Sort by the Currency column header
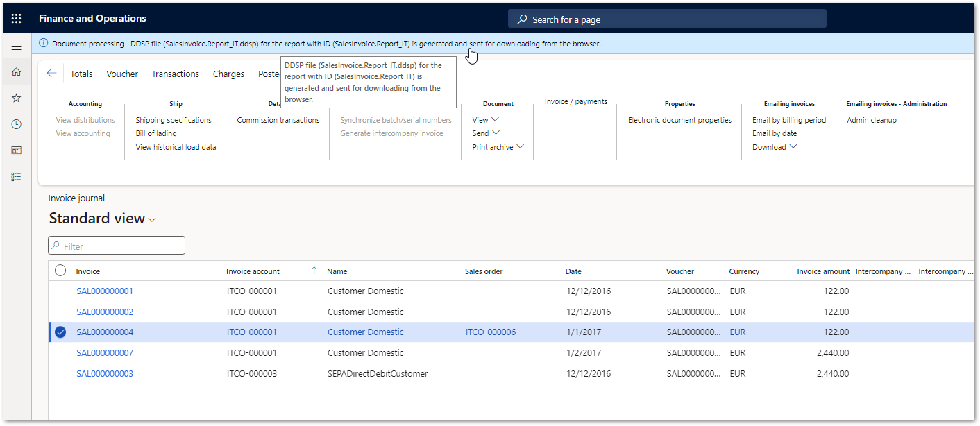 tap(744, 271)
